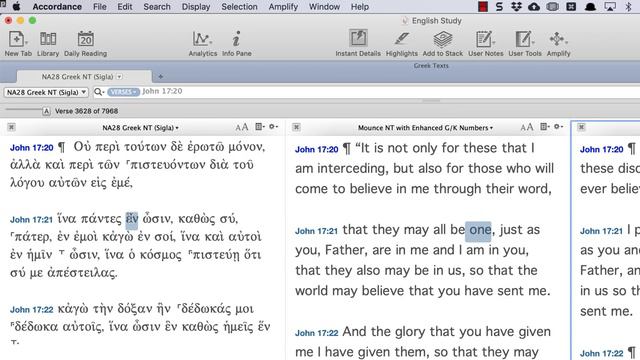Click the Greek word πιστευόντων

pyautogui.click(x=168, y=165)
